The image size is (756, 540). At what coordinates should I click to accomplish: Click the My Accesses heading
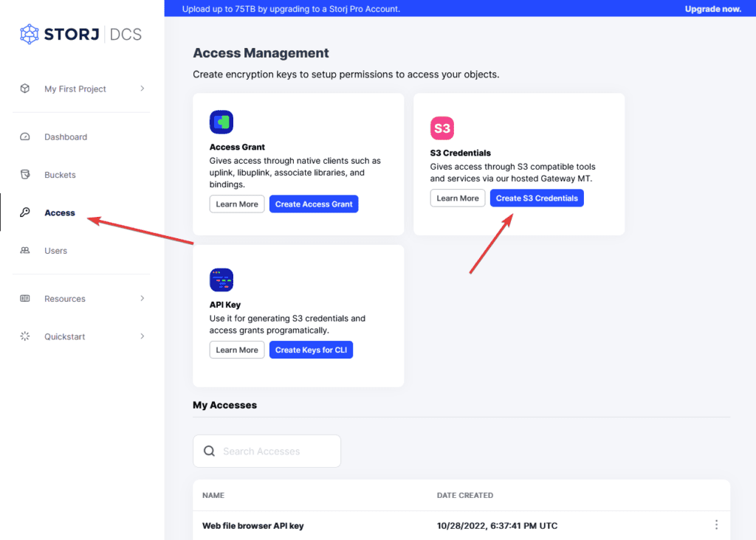(x=224, y=405)
